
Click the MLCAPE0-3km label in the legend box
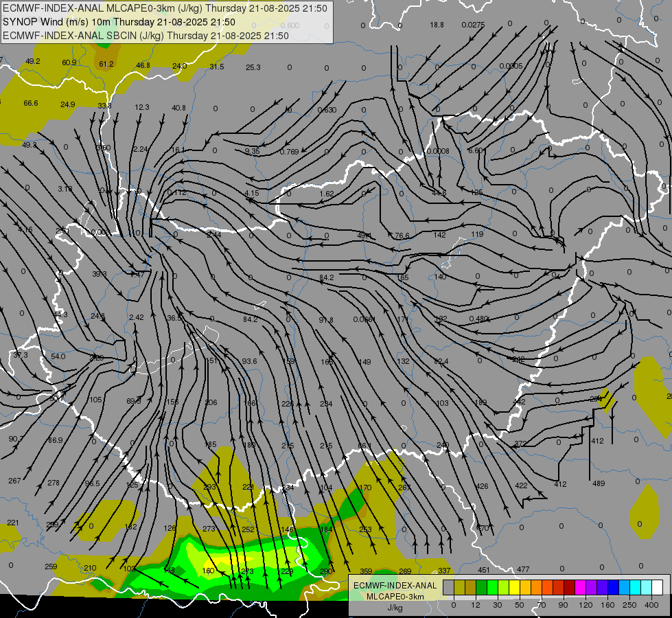395,597
